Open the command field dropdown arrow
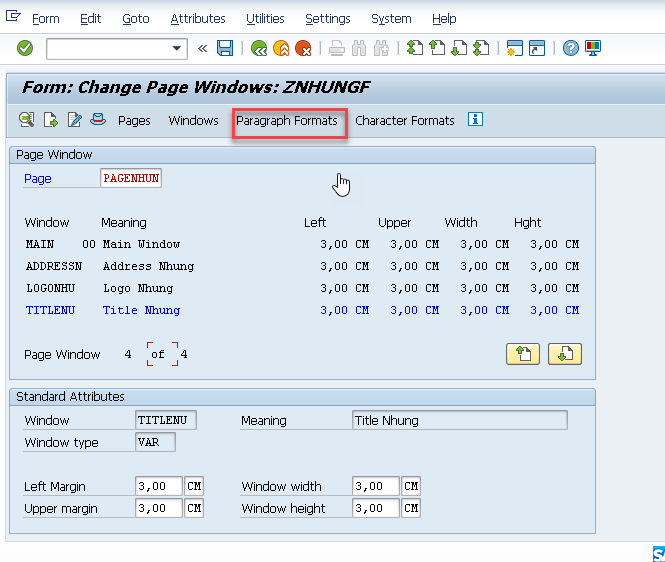 (177, 48)
